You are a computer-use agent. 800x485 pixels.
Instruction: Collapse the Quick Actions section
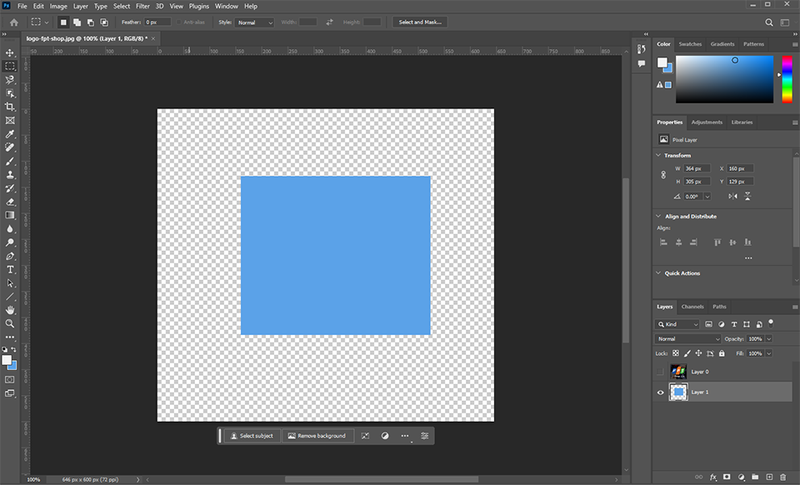click(658, 273)
